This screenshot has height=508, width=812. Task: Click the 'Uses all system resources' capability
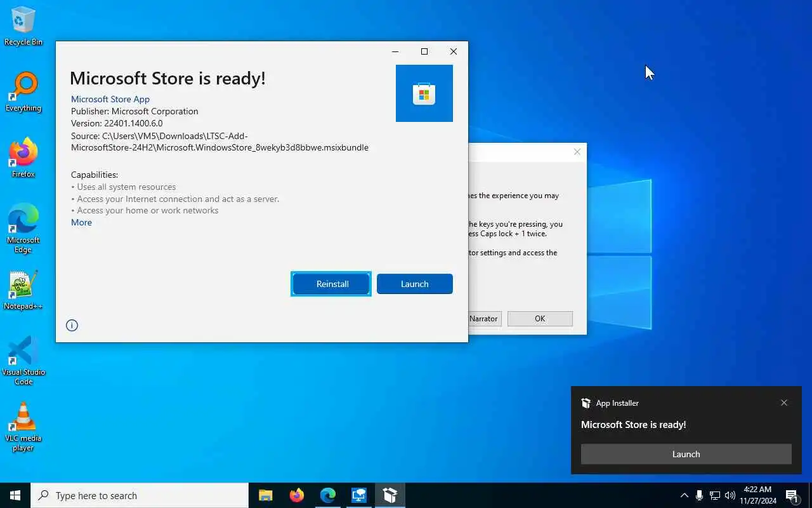pyautogui.click(x=126, y=187)
